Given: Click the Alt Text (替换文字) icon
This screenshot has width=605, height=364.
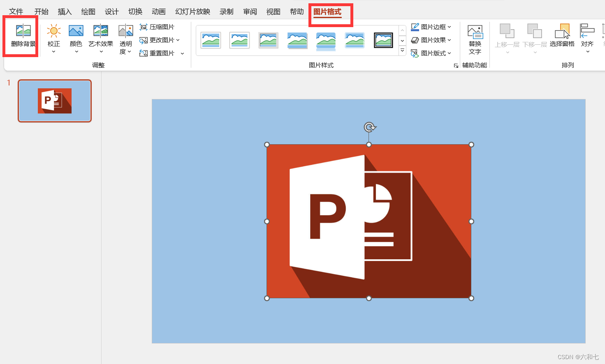Looking at the screenshot, I should click(475, 32).
